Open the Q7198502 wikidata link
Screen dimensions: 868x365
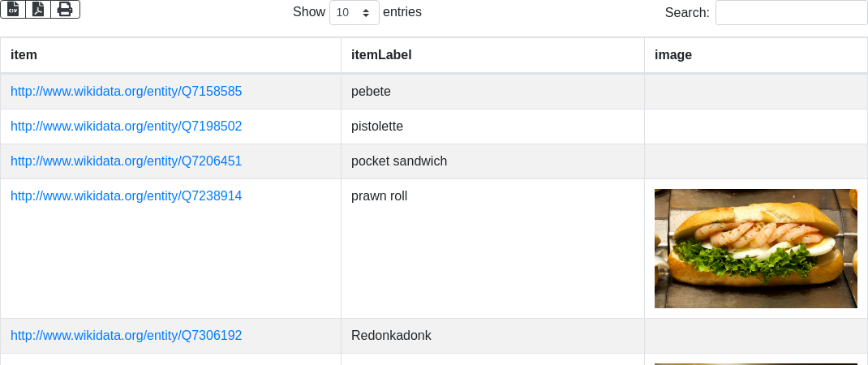pos(126,127)
